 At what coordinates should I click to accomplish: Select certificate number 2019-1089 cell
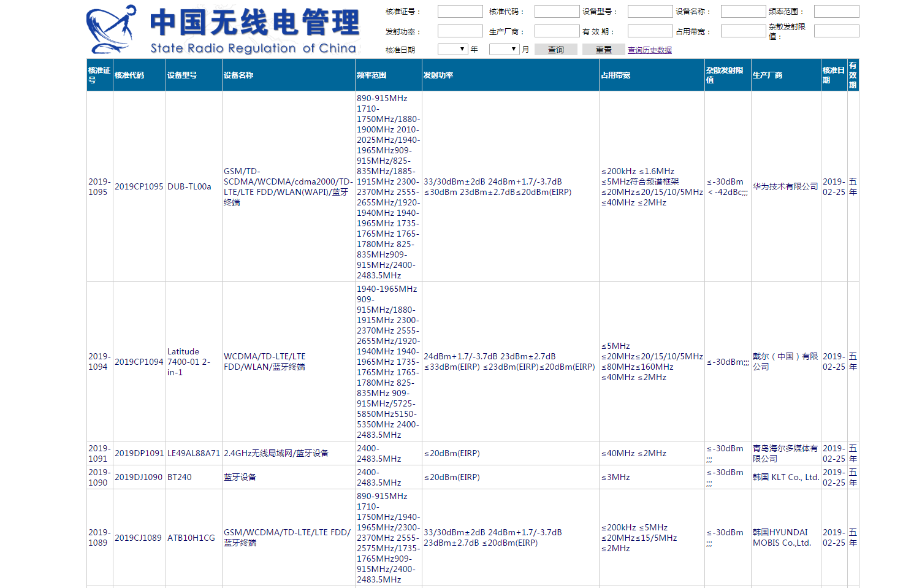[x=100, y=538]
